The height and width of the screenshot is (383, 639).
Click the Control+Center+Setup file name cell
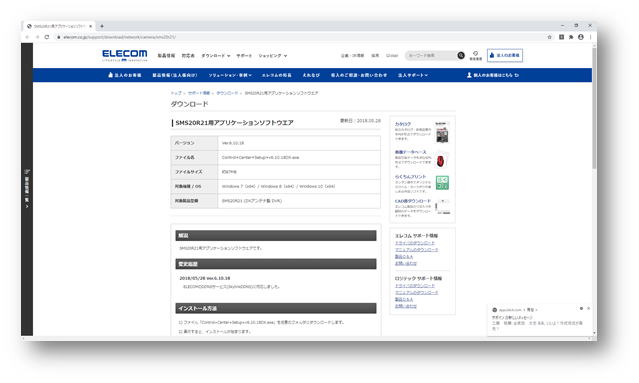pos(299,157)
